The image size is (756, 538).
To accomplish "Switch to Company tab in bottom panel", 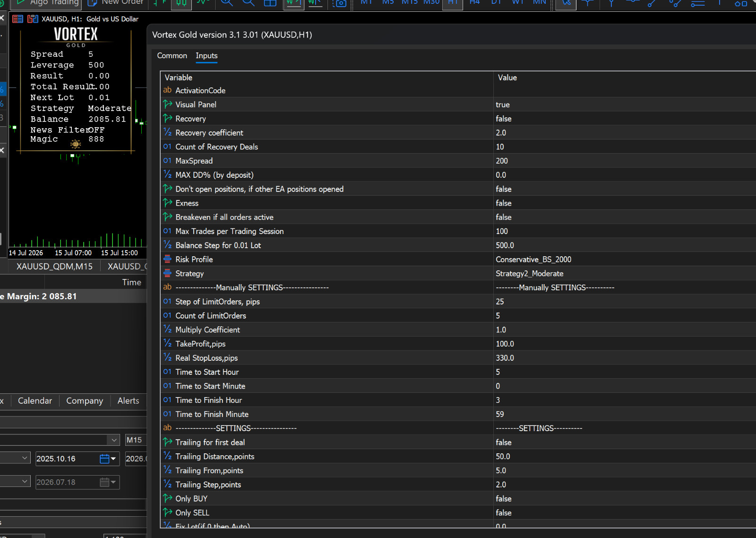I will tap(85, 401).
